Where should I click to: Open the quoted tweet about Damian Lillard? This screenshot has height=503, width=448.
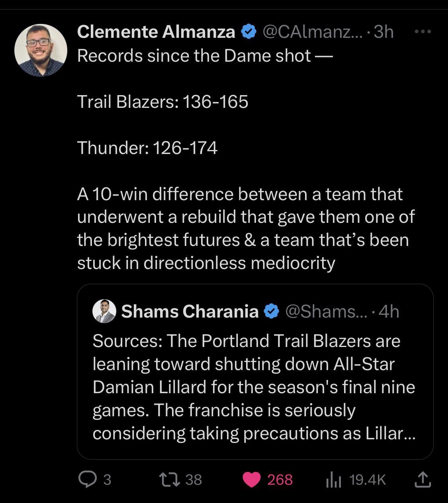254,387
